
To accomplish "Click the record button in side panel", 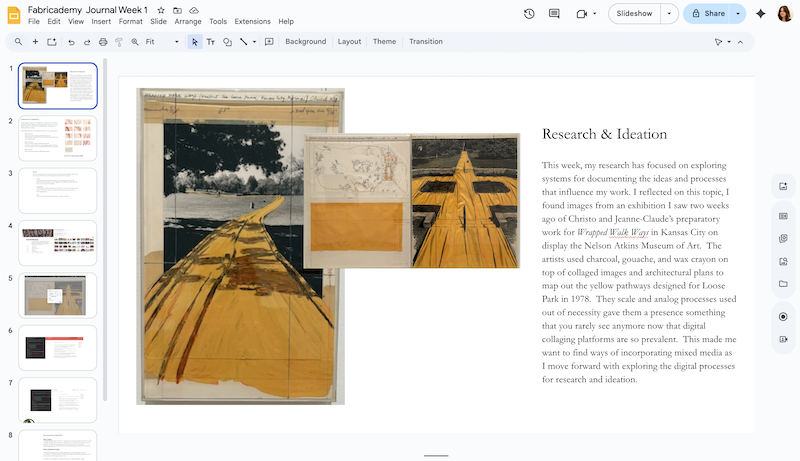I will [783, 316].
